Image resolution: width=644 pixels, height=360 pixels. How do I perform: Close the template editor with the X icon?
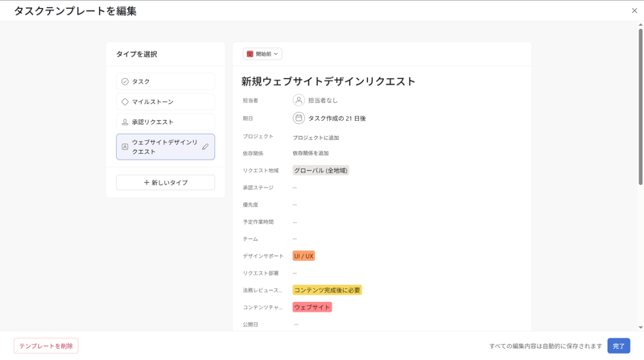click(634, 10)
